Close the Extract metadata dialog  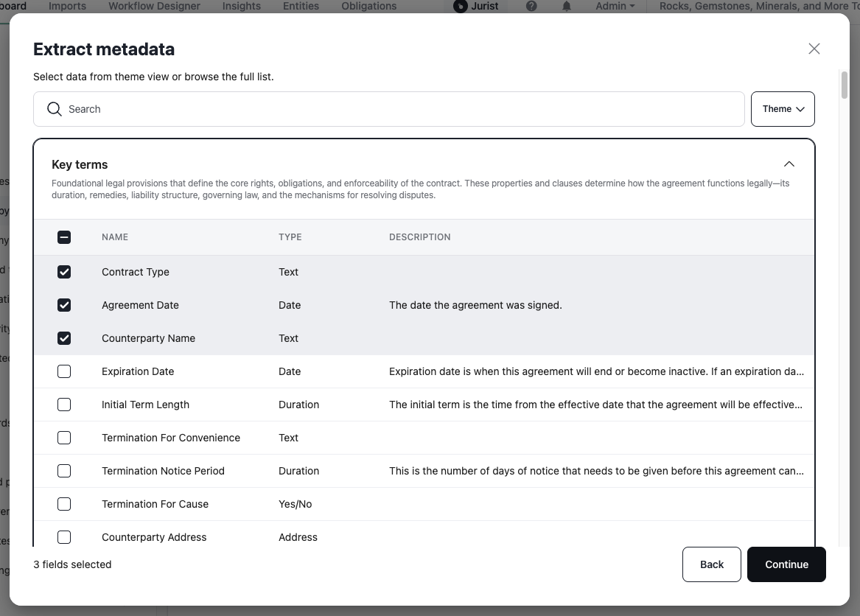click(x=814, y=49)
